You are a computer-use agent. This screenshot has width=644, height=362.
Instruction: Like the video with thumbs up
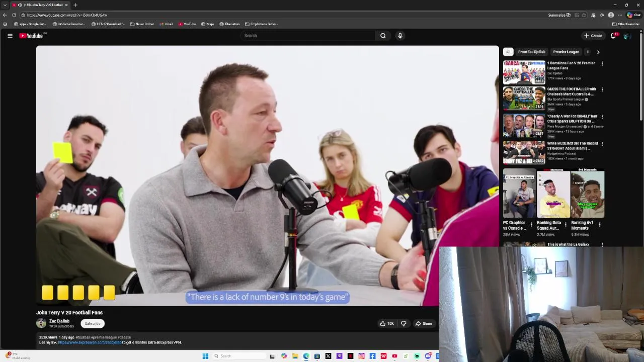coord(386,324)
